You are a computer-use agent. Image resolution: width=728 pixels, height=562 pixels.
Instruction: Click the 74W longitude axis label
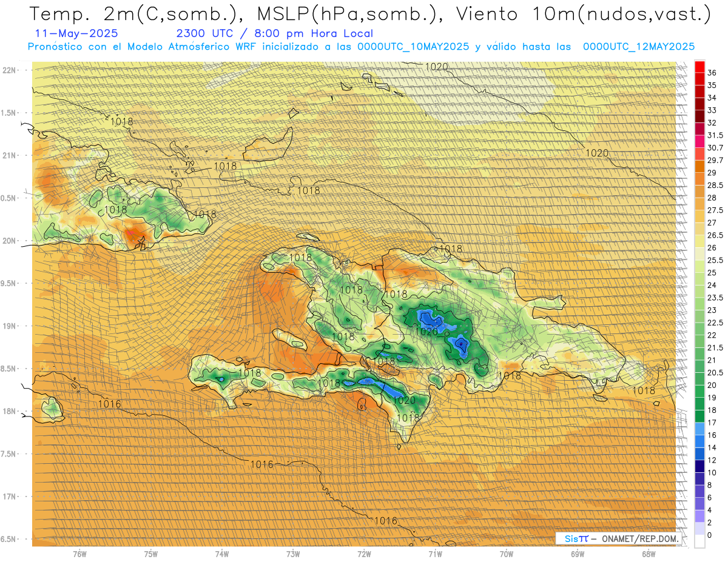[x=222, y=554]
